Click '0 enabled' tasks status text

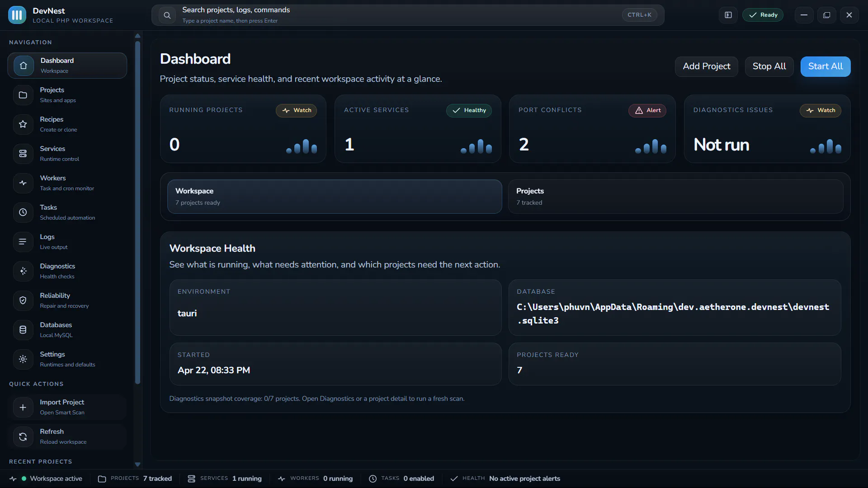[x=419, y=479]
